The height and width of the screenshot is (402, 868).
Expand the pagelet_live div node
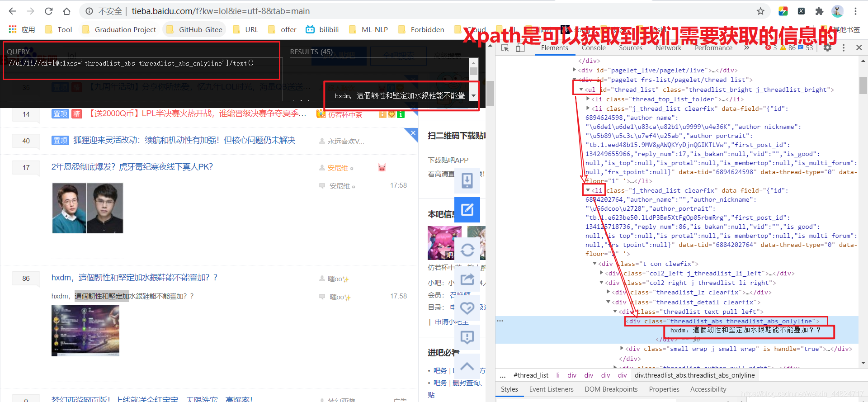pyautogui.click(x=575, y=70)
